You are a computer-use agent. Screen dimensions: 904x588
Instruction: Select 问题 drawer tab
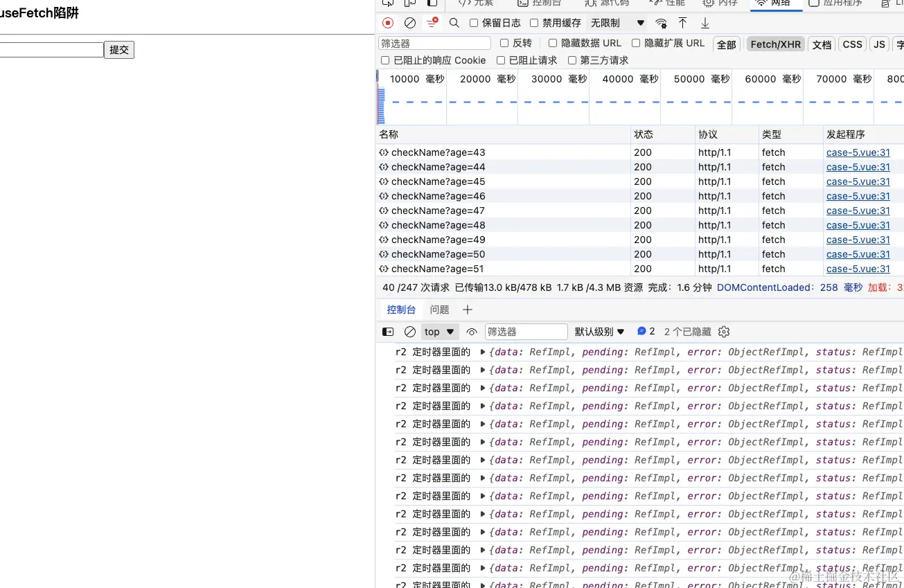pyautogui.click(x=439, y=310)
